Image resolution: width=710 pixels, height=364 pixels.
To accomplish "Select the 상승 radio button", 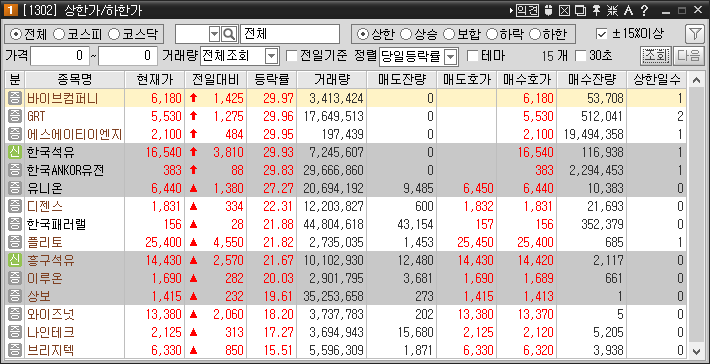I will tap(406, 34).
